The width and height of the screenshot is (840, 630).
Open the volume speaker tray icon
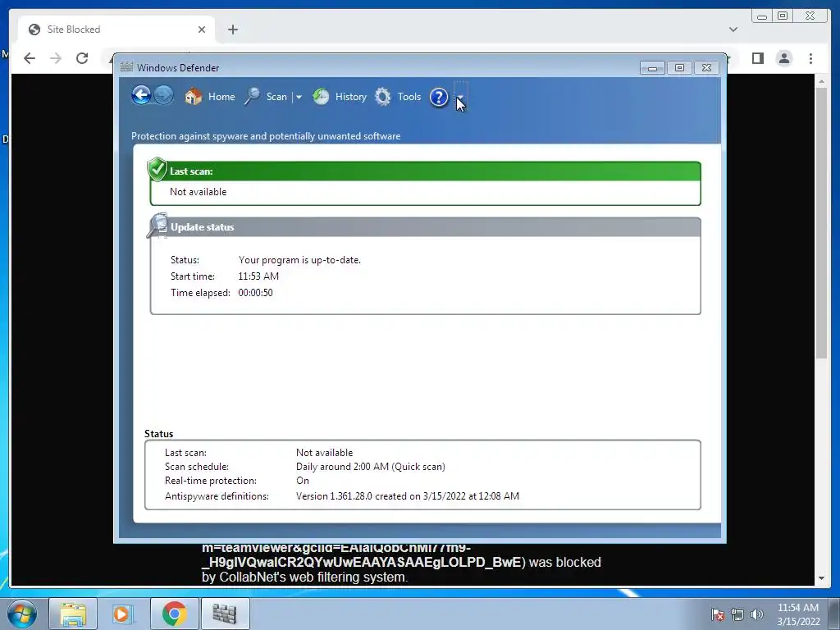757,614
